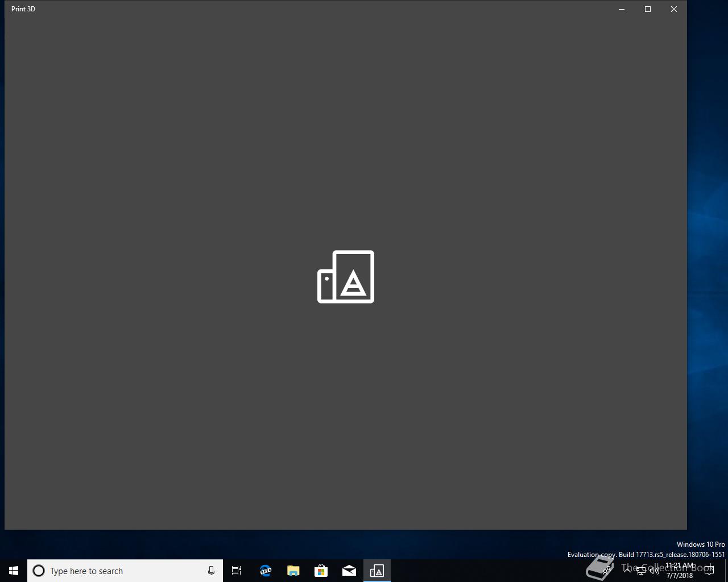Open File Explorer from taskbar

click(293, 571)
